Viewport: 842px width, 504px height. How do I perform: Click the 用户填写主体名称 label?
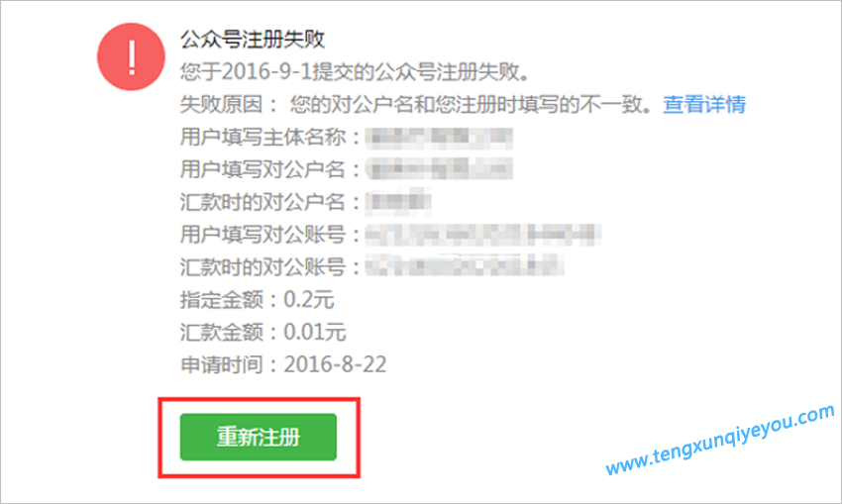270,138
